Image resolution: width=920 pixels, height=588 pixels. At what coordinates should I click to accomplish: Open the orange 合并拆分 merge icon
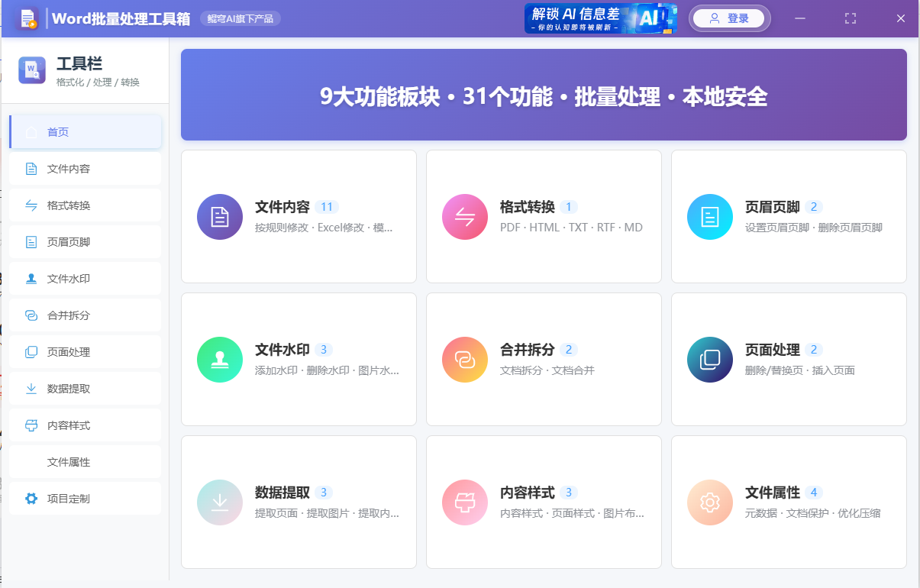(464, 359)
